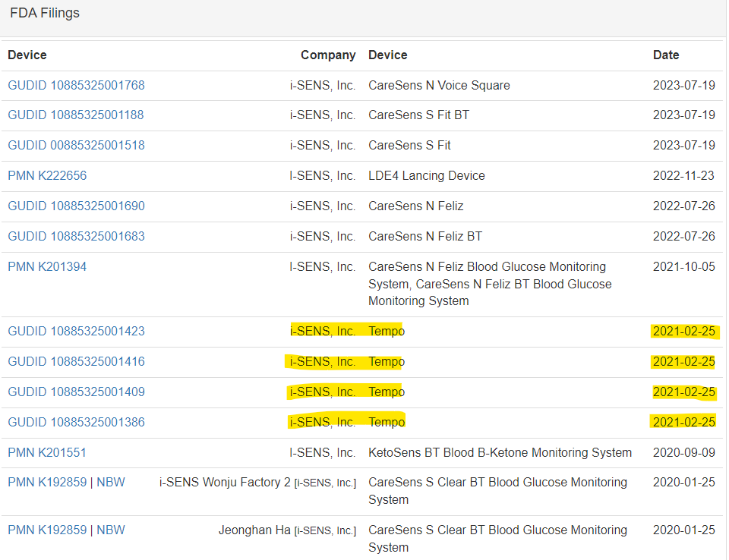Follow the GUDID 10885325001423 link
The height and width of the screenshot is (560, 729).
[76, 332]
